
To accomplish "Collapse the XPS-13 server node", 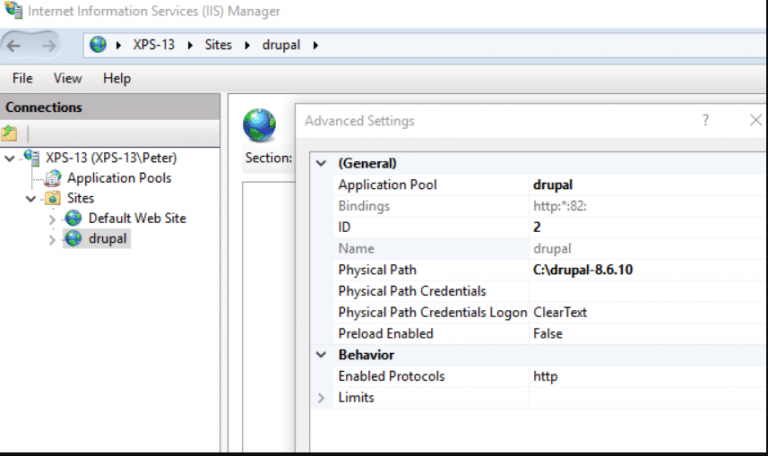I will point(9,158).
